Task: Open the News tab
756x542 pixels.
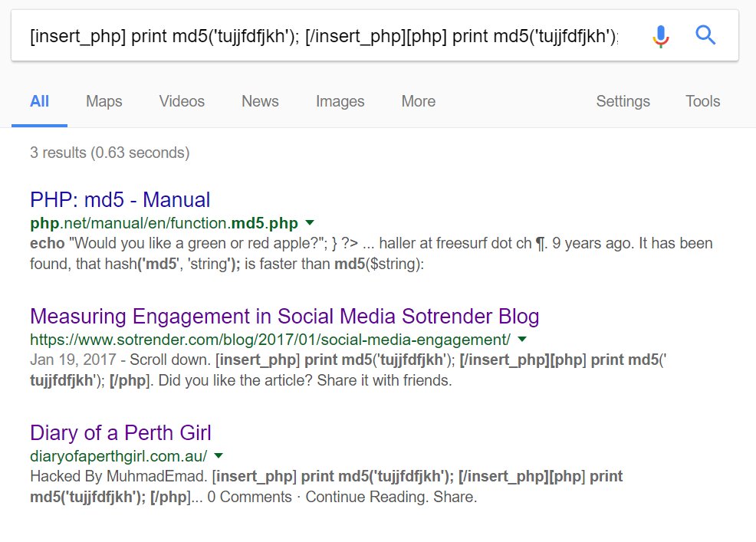Action: pos(260,101)
